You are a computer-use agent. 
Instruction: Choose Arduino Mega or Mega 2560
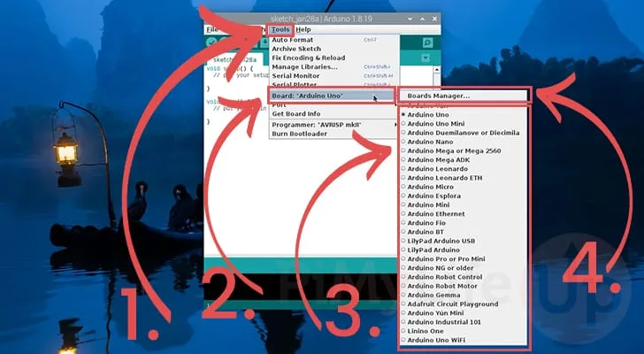coord(464,150)
